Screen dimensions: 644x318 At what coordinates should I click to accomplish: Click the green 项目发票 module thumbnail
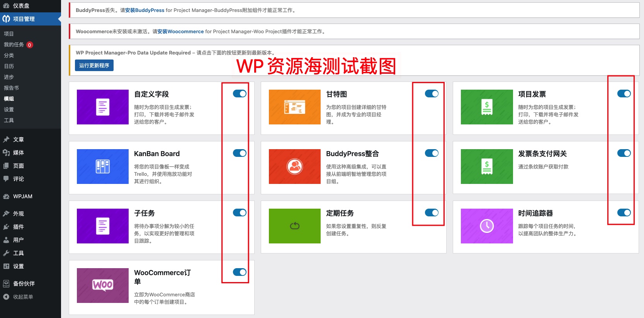tap(487, 107)
